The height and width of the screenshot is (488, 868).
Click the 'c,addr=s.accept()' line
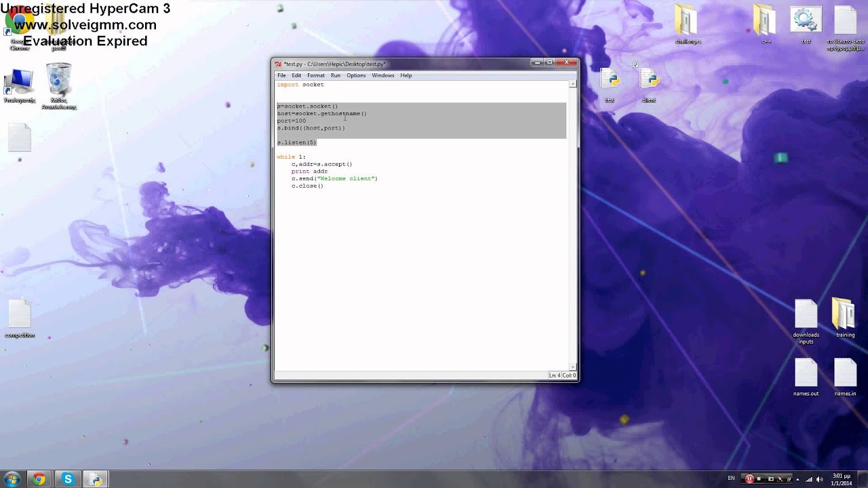point(322,164)
